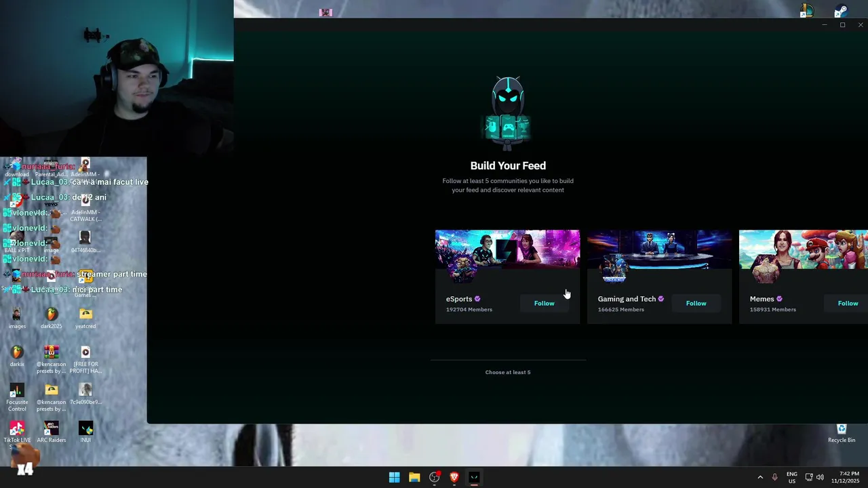The width and height of the screenshot is (868, 488).
Task: Select the [FREE FOR PROFIT] media file
Action: (x=85, y=359)
